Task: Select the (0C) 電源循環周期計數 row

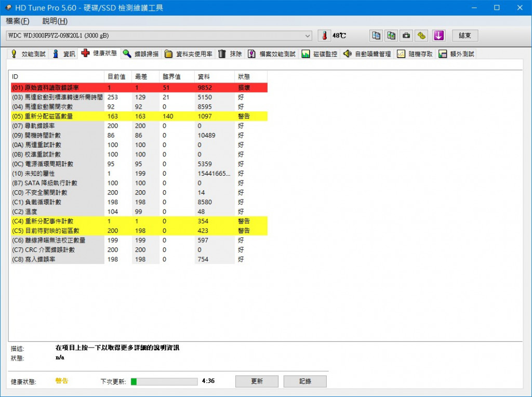Action: pyautogui.click(x=139, y=164)
